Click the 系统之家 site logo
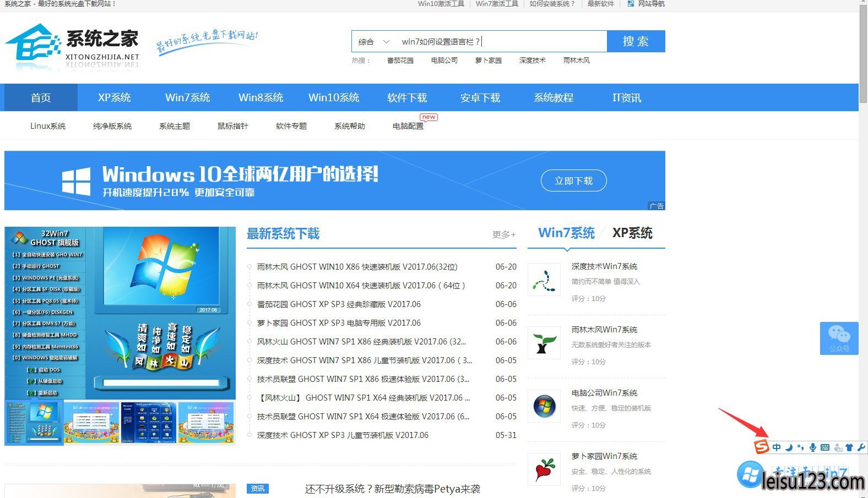 [72, 46]
